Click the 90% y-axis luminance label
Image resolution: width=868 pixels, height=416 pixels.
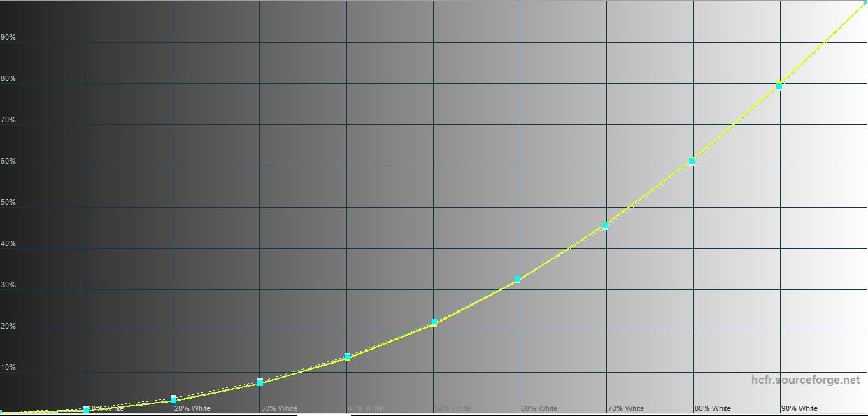pos(8,38)
